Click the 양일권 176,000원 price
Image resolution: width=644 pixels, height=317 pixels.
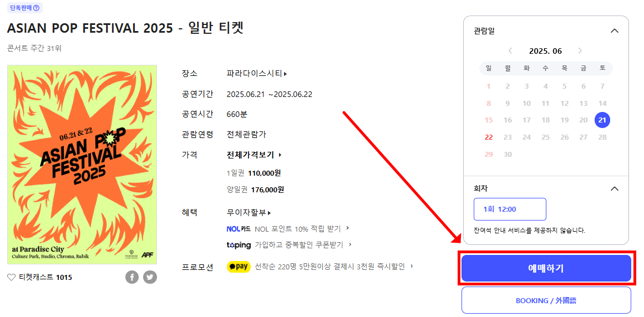click(x=256, y=190)
